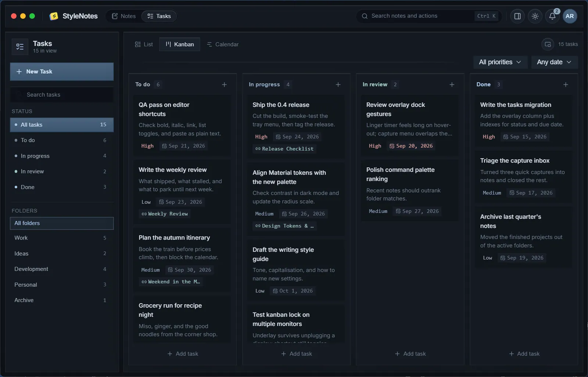588x377 pixels.
Task: Toggle the sidebar panel layout icon
Action: pyautogui.click(x=517, y=16)
